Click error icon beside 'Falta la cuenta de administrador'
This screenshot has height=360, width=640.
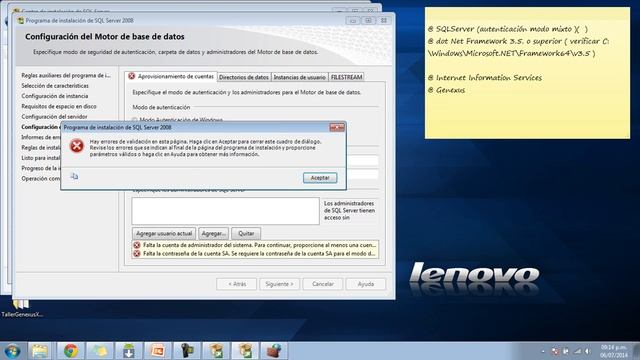pos(137,245)
